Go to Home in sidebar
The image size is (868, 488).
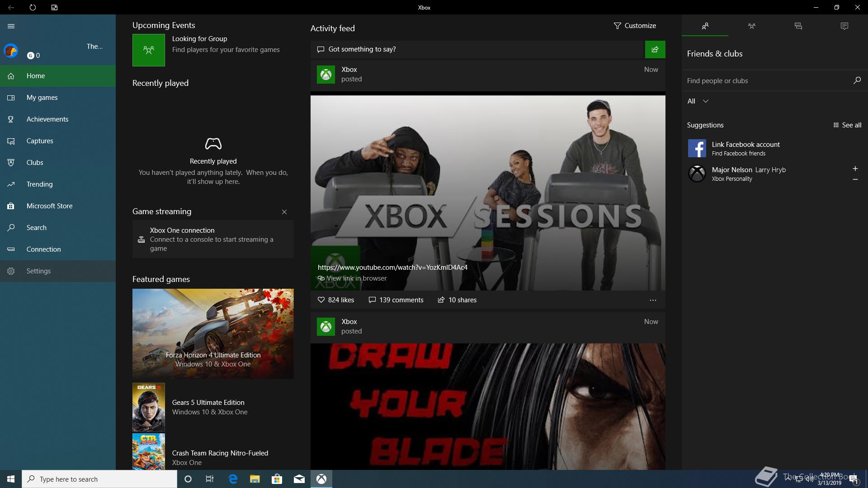click(58, 76)
